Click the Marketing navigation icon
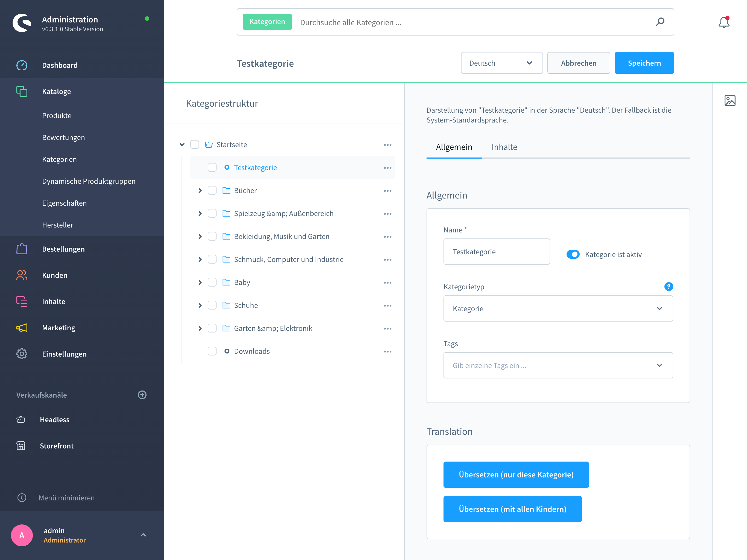The image size is (747, 560). (x=21, y=328)
